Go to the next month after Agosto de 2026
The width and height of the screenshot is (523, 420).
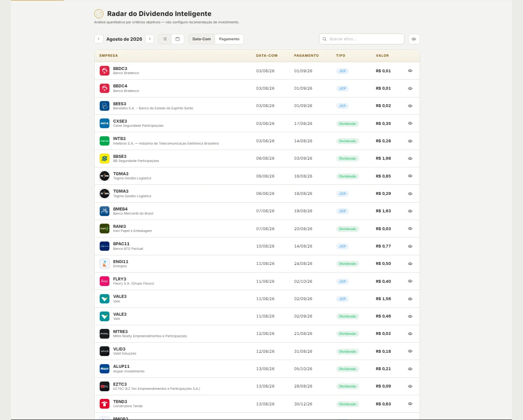pyautogui.click(x=150, y=39)
